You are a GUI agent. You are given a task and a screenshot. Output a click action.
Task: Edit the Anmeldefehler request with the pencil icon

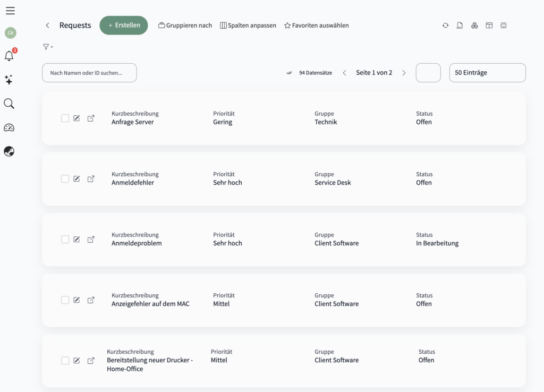click(76, 179)
